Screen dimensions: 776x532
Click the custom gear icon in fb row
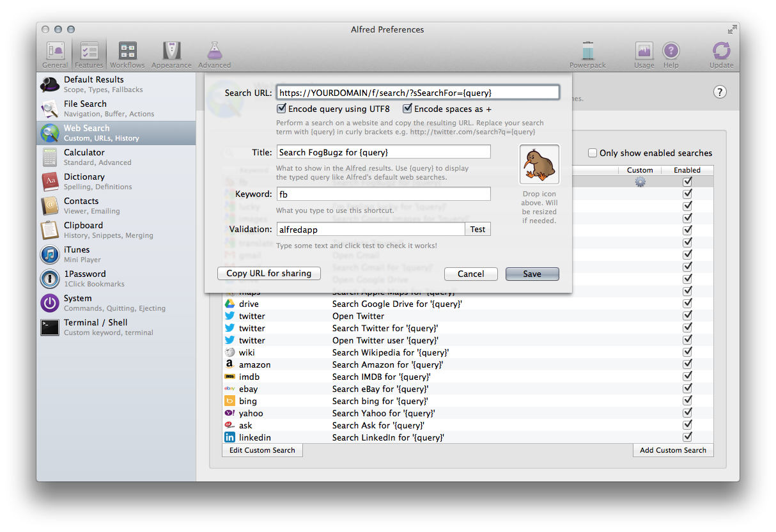tap(640, 182)
